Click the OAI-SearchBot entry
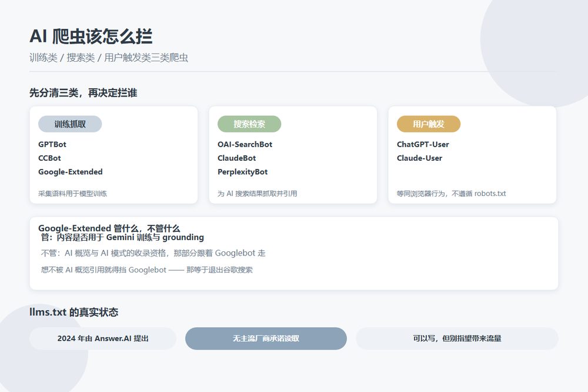588x392 pixels. [x=245, y=144]
